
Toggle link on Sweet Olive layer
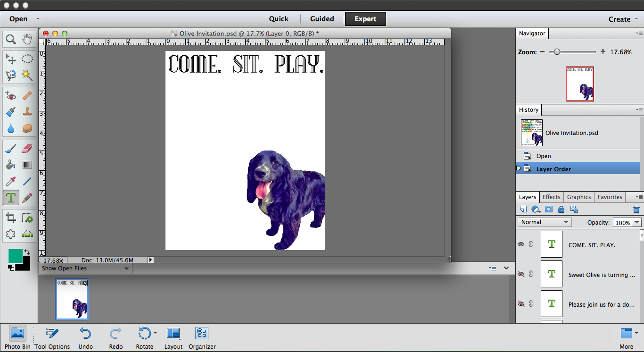click(x=531, y=274)
